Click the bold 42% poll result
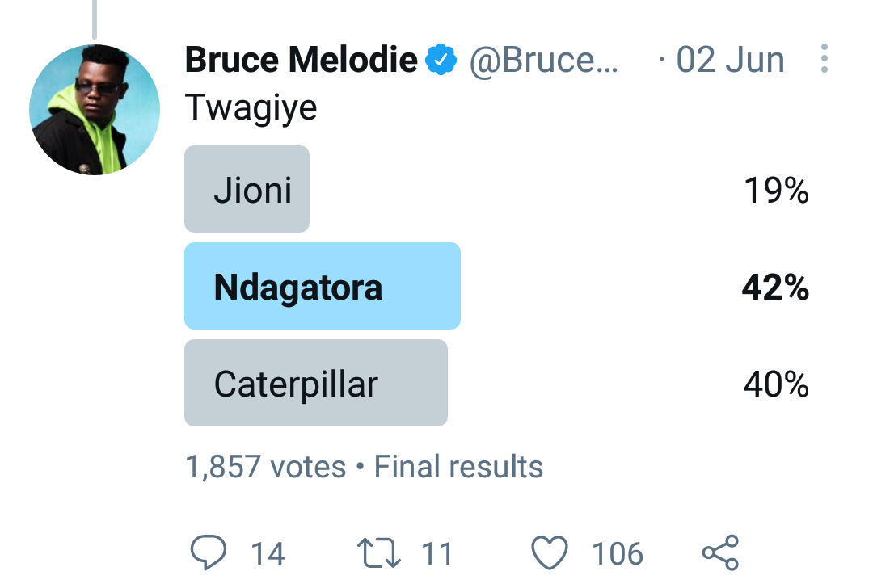This screenshot has height=588, width=873. coord(775,288)
